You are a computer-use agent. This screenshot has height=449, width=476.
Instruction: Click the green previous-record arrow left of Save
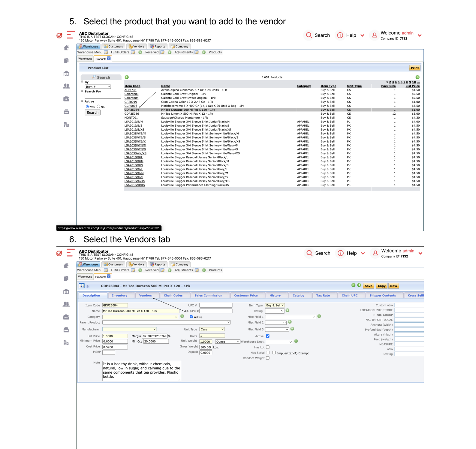point(353,285)
